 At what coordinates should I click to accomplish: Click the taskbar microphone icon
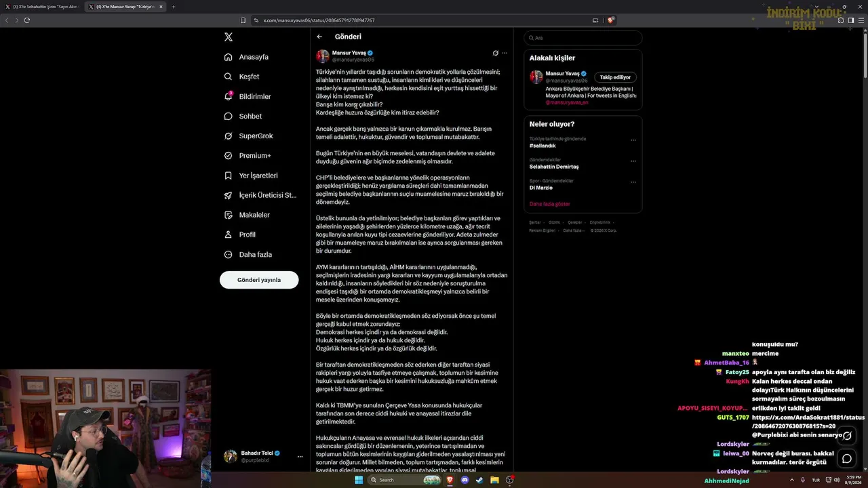point(803,480)
